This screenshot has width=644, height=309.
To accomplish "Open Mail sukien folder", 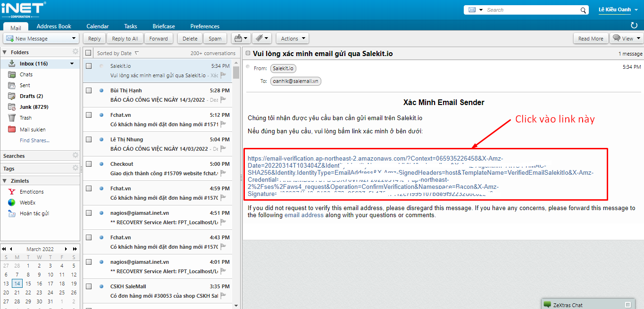I will click(x=33, y=130).
